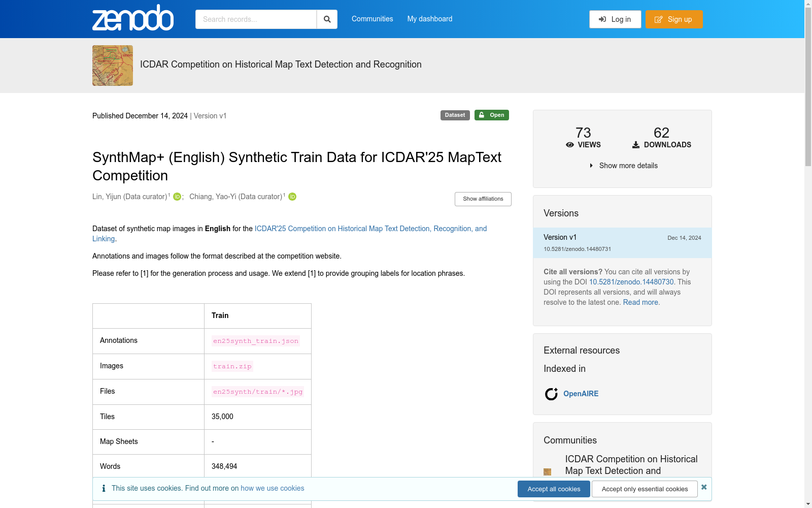Click the Open access status badge
The height and width of the screenshot is (508, 812).
(492, 115)
